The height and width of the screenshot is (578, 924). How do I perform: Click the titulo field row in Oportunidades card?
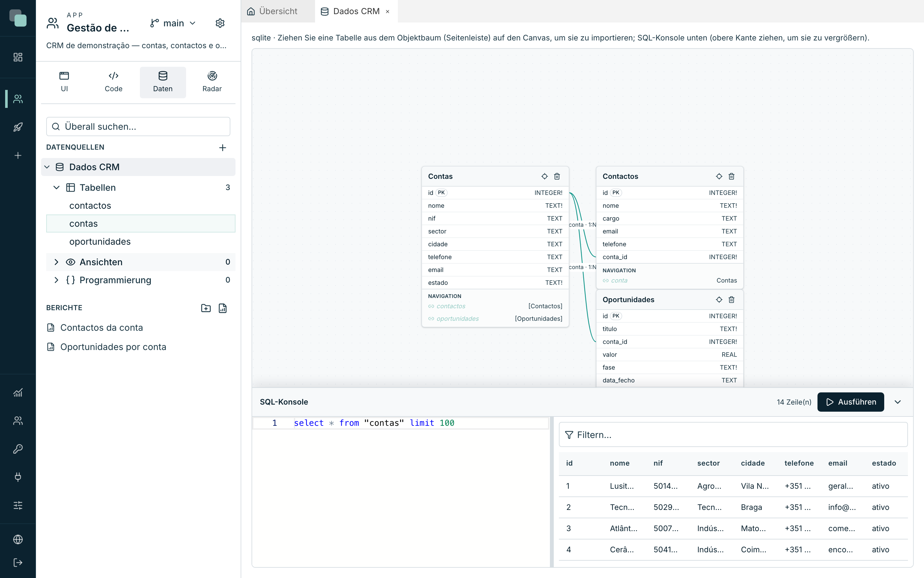pyautogui.click(x=669, y=329)
